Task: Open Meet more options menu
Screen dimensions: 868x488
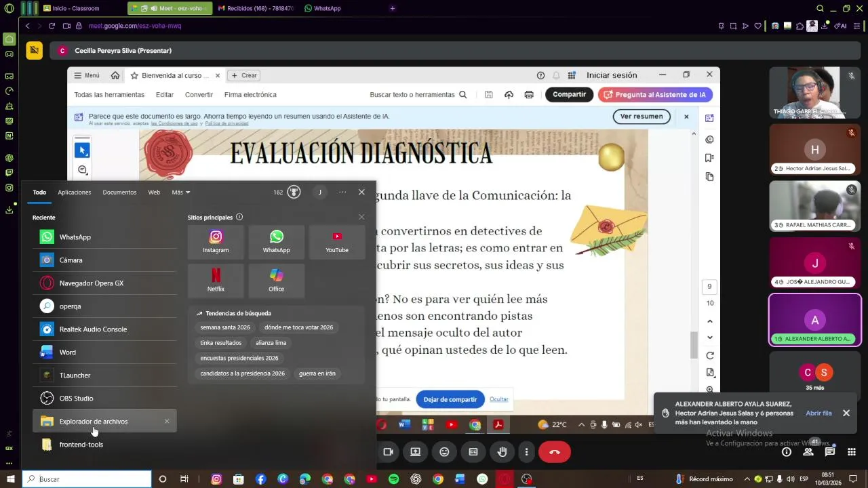Action: pos(526,452)
